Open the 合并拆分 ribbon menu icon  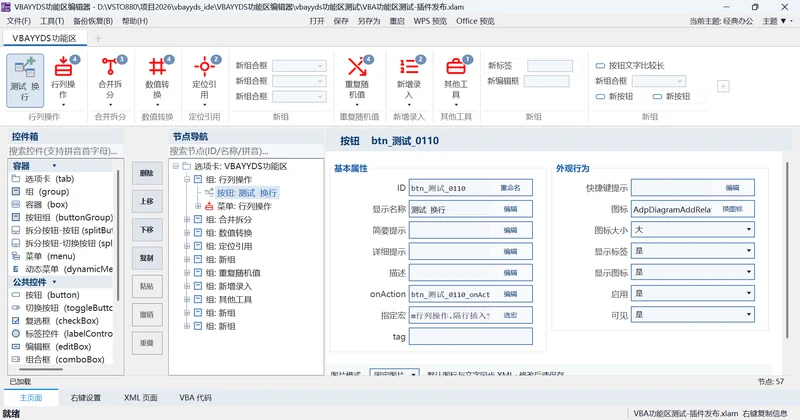click(x=110, y=66)
